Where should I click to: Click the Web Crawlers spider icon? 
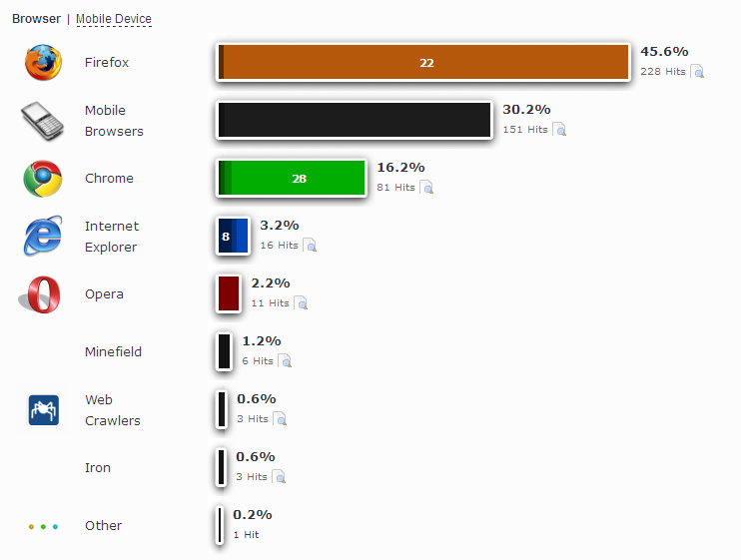coord(44,410)
